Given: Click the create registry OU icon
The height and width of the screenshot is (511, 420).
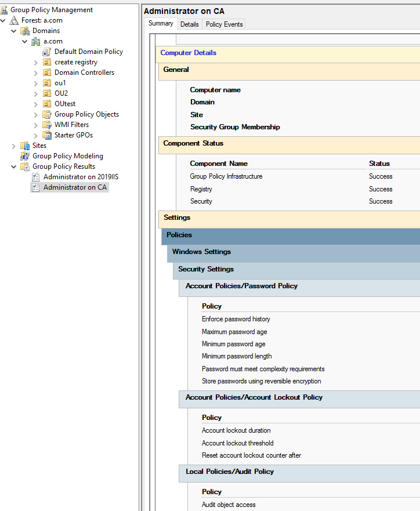Looking at the screenshot, I should 47,62.
